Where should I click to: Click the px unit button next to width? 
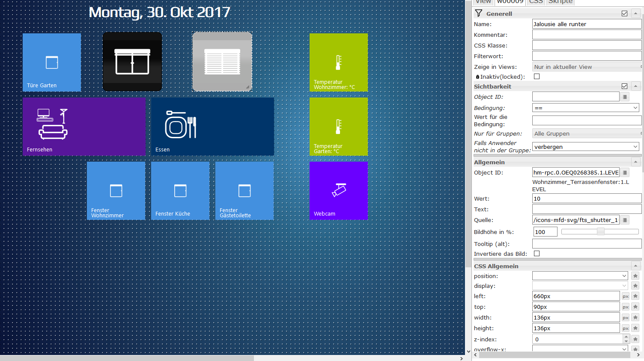click(x=626, y=318)
